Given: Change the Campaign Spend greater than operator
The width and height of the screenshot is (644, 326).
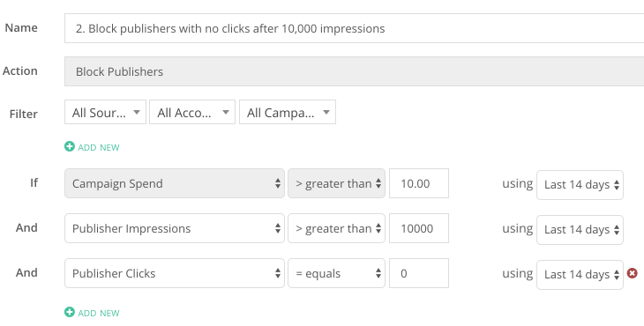Looking at the screenshot, I should [x=336, y=183].
